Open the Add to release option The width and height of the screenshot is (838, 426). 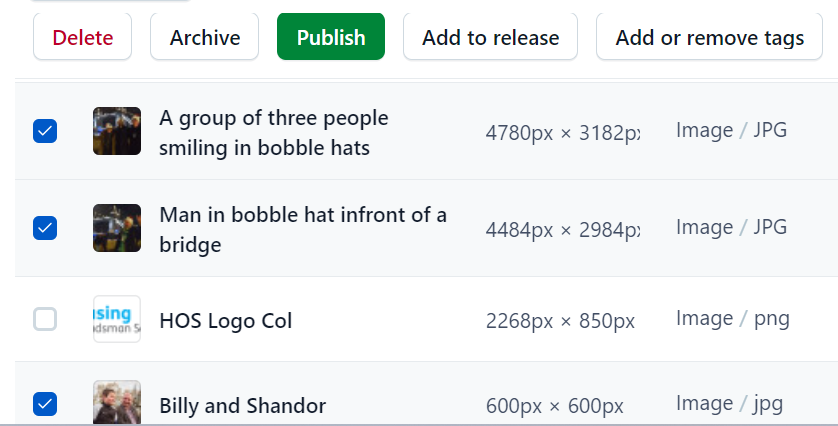pos(490,37)
